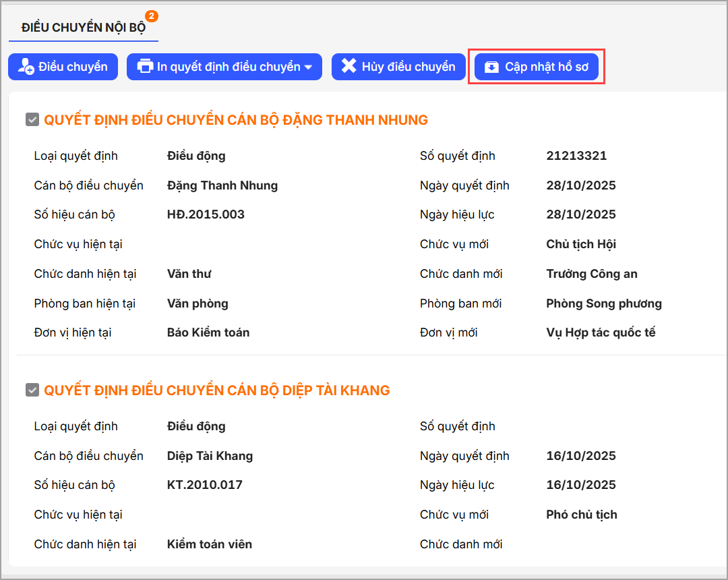728x580 pixels.
Task: Open the Đặng Thanh Nhung decision title
Action: point(236,120)
